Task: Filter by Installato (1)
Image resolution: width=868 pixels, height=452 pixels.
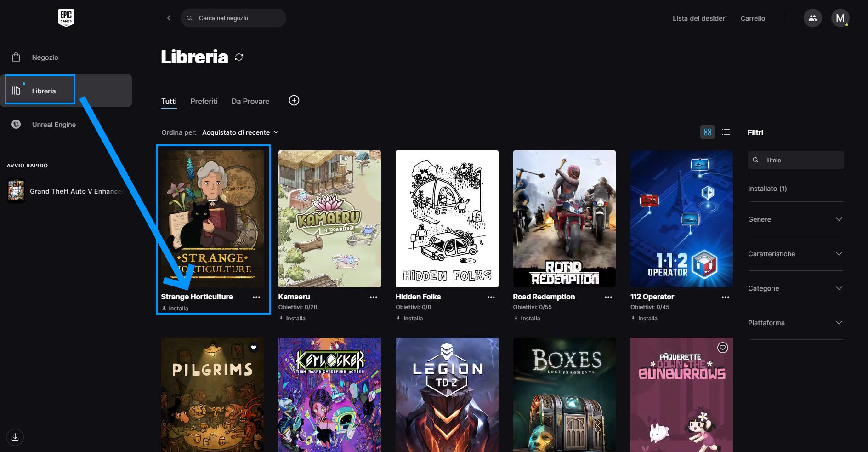Action: point(767,189)
